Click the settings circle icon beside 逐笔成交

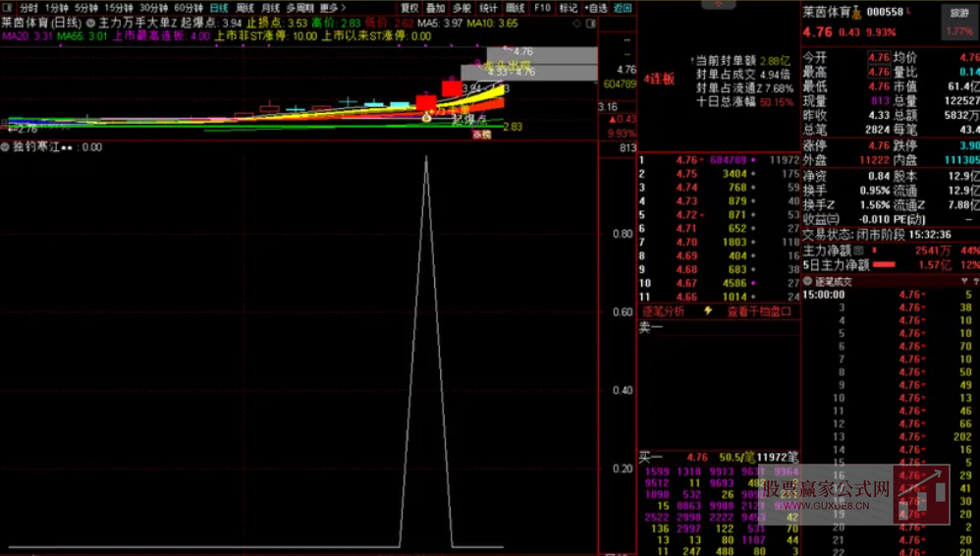point(809,281)
